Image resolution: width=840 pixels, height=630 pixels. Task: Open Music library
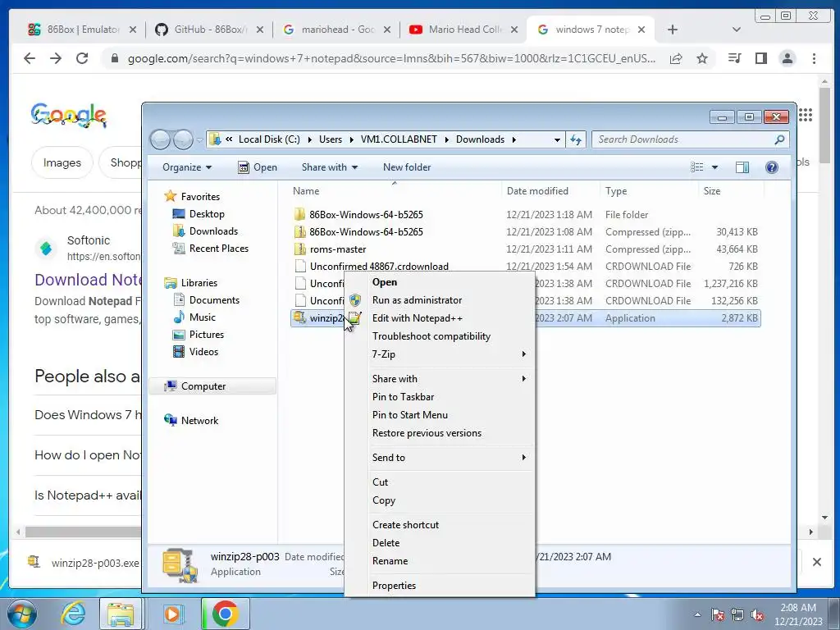click(202, 317)
